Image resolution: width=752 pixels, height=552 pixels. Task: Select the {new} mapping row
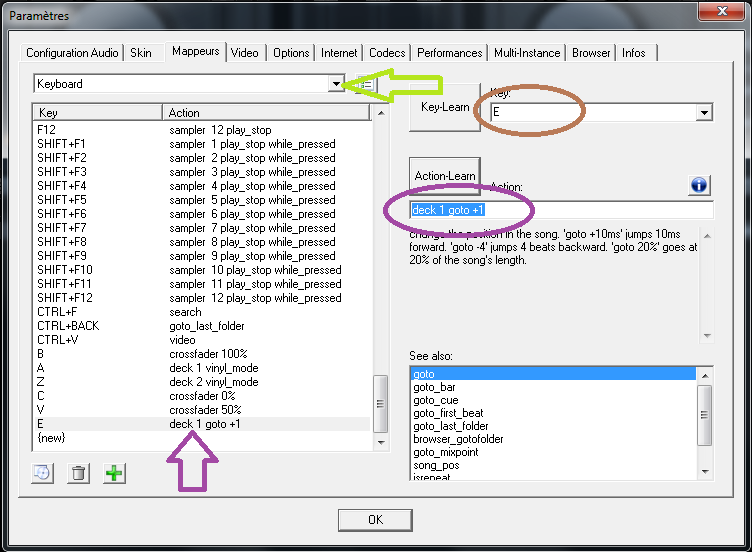click(x=202, y=438)
